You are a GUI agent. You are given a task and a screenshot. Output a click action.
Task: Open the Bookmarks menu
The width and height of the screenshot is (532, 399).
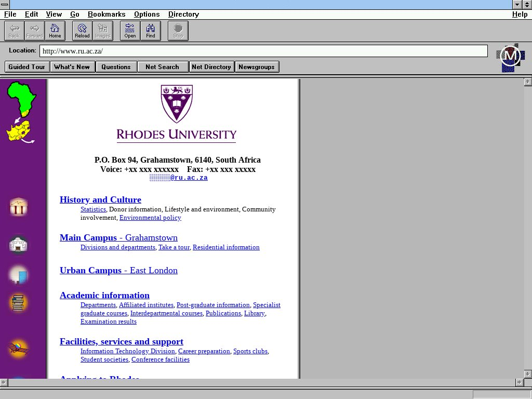pyautogui.click(x=106, y=14)
